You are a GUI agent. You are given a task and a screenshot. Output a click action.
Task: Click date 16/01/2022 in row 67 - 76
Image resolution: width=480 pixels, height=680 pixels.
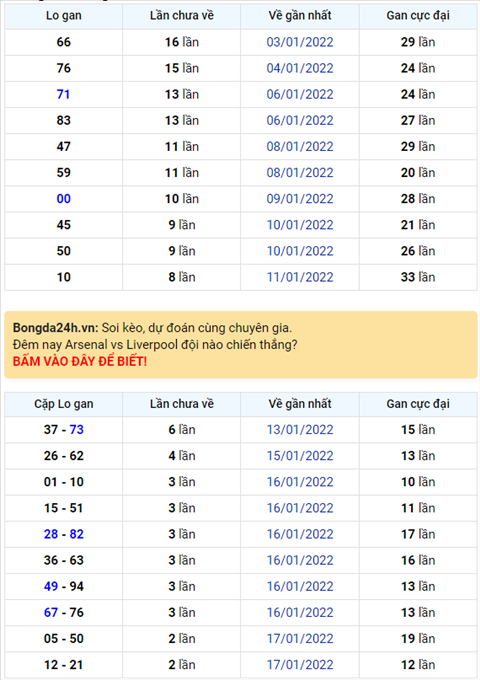click(x=300, y=612)
